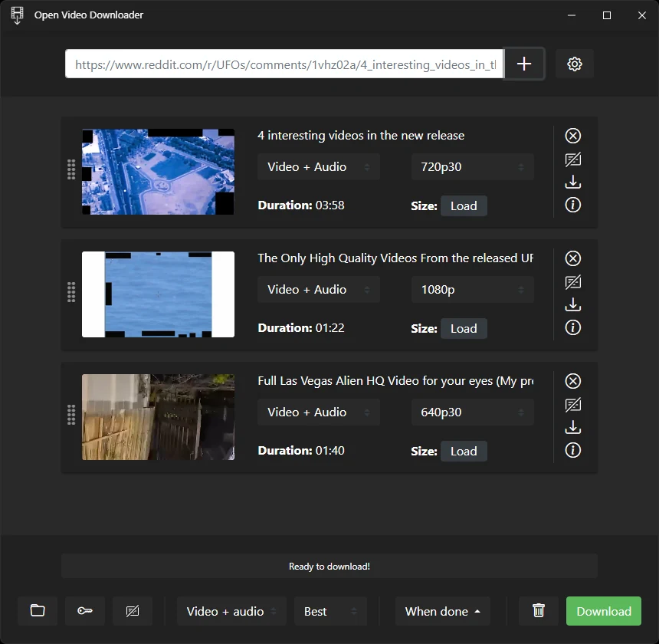659x644 pixels.
Task: Open the global 'Best' quality dropdown
Action: tap(330, 611)
